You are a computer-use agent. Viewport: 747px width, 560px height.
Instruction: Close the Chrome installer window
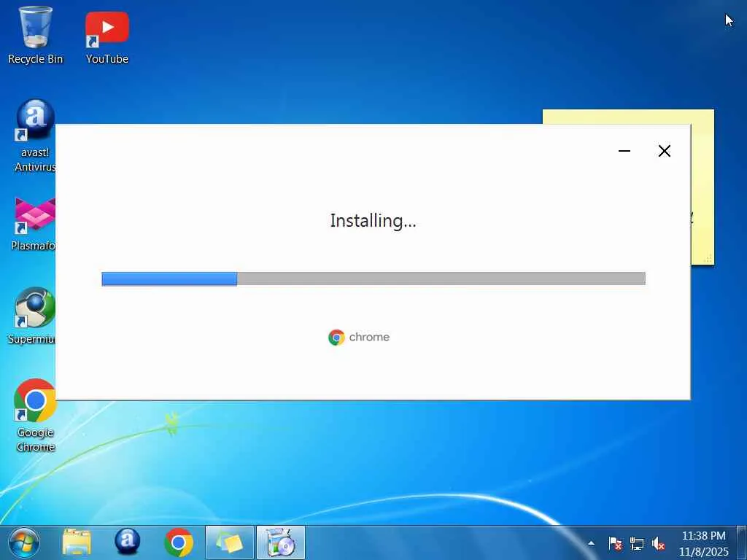(x=665, y=151)
